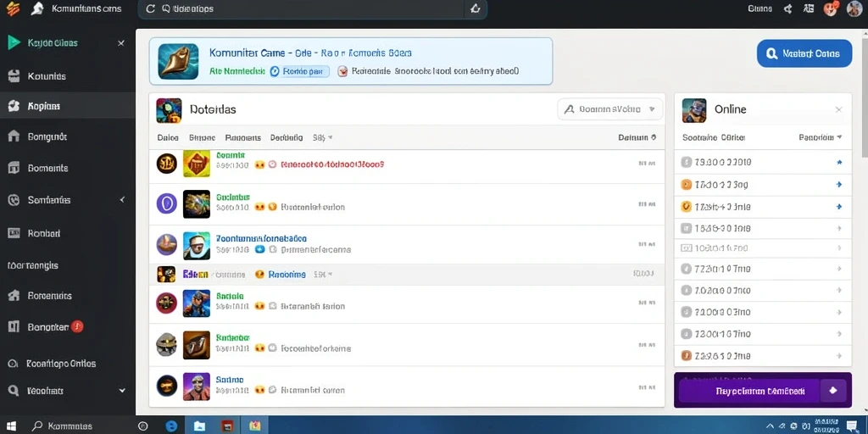
Task: Click the golden game icon in banner
Action: 178,61
